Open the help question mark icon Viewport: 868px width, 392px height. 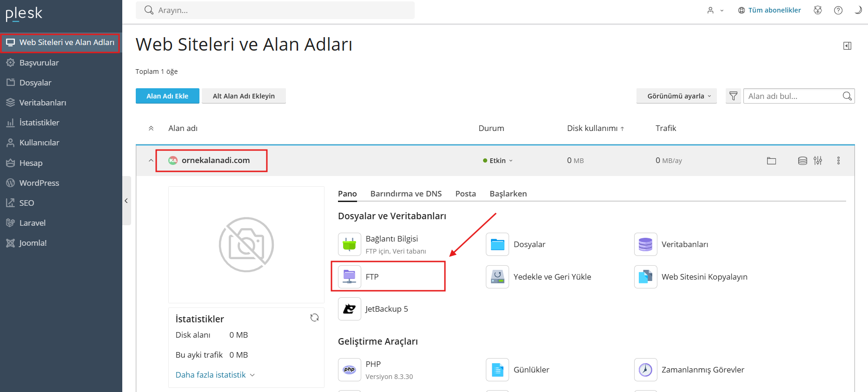838,10
